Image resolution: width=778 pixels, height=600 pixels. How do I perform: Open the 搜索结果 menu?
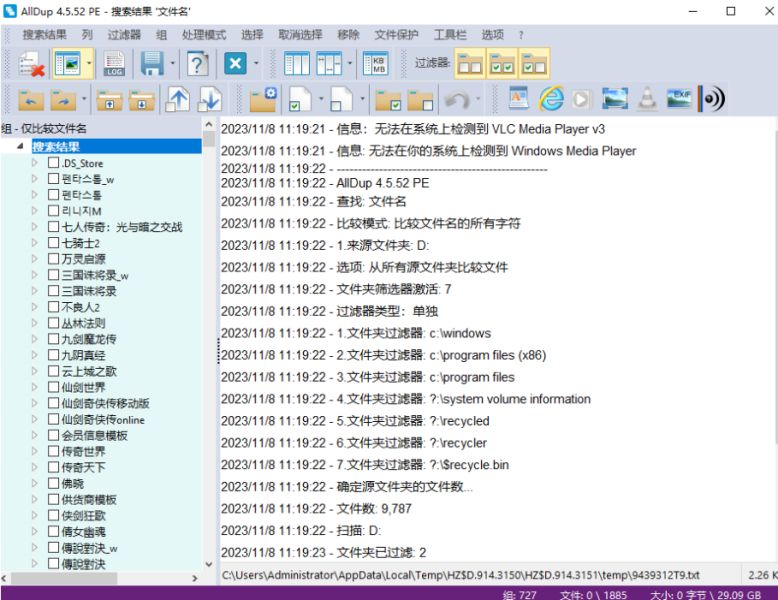45,35
